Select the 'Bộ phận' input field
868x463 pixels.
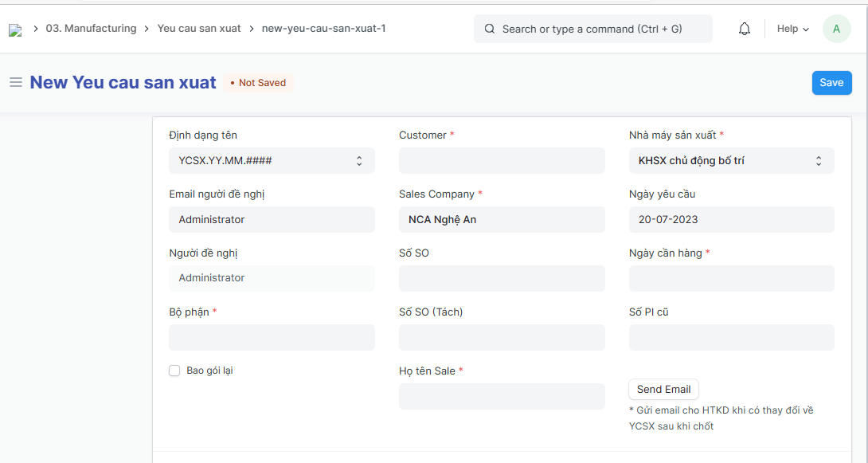272,338
